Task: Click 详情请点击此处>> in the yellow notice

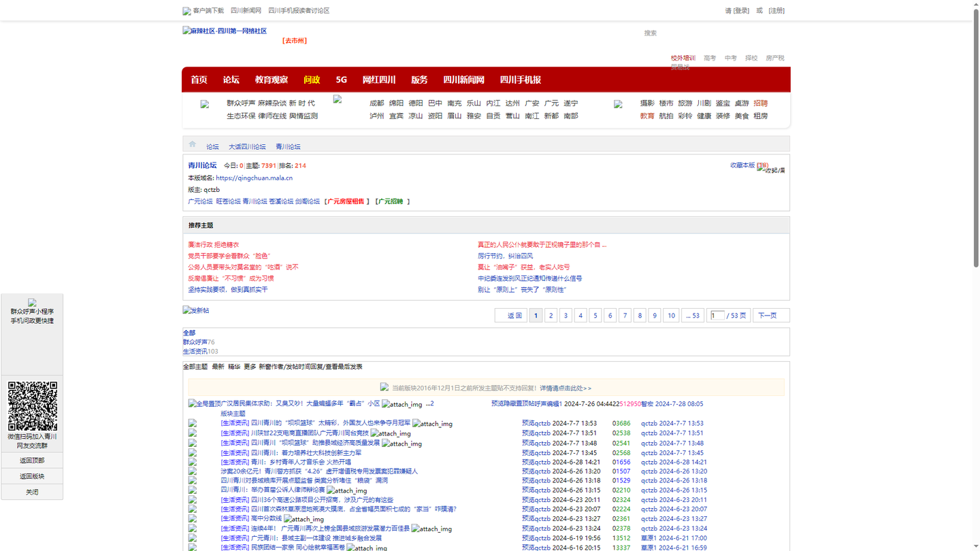Action: point(566,388)
